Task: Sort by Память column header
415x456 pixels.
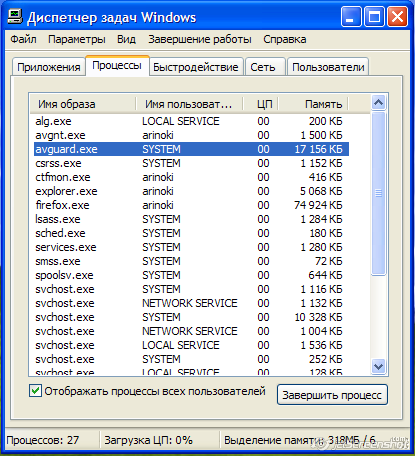Action: click(x=313, y=104)
